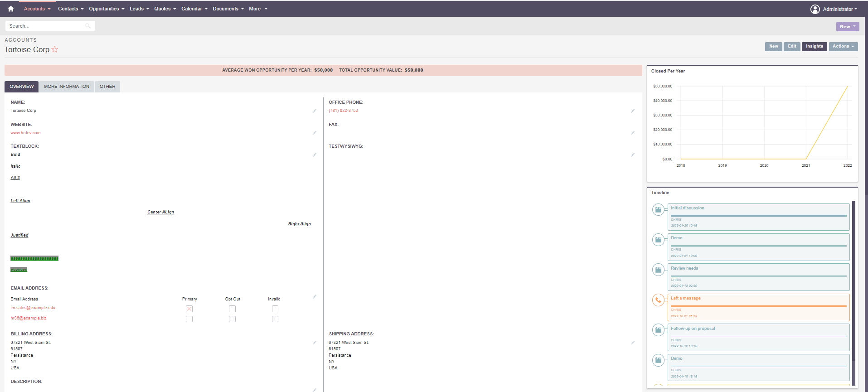The height and width of the screenshot is (392, 868).
Task: Toggle the Insights button
Action: [x=814, y=46]
